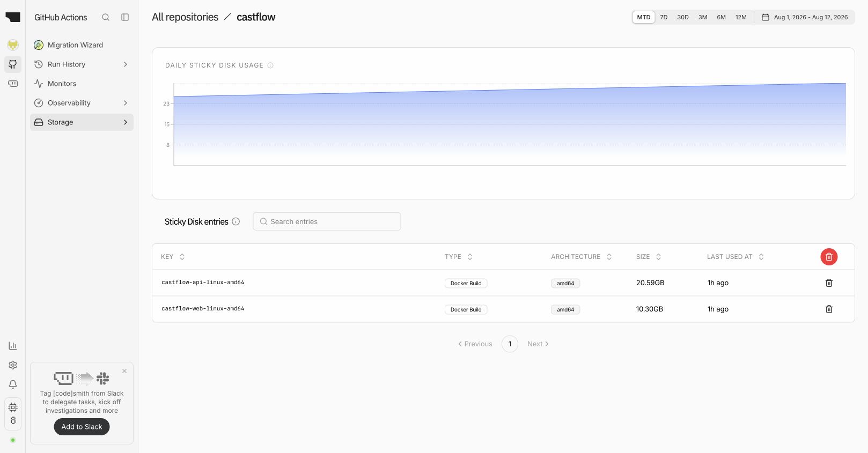The image size is (868, 453).
Task: Click Docker Build tag in castflow-web row
Action: pyautogui.click(x=466, y=309)
